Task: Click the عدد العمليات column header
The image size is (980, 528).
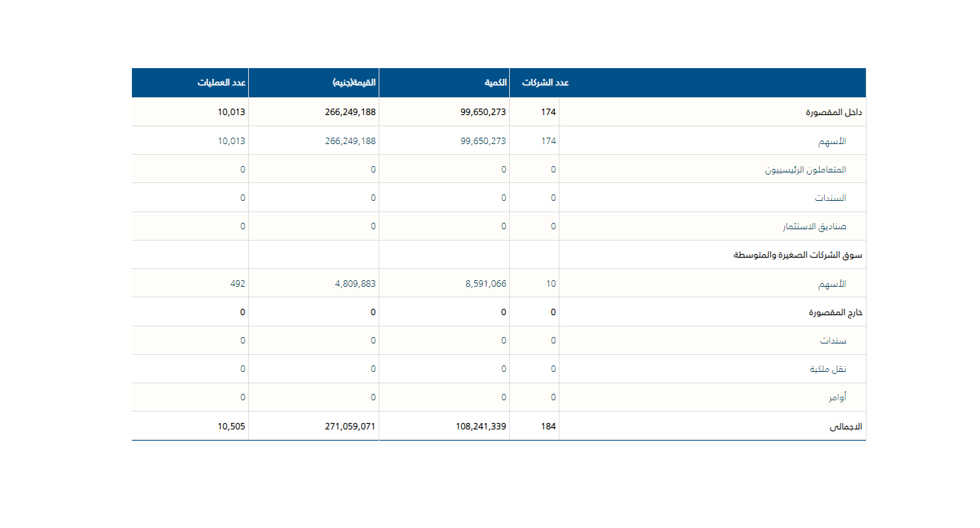Action: tap(221, 83)
